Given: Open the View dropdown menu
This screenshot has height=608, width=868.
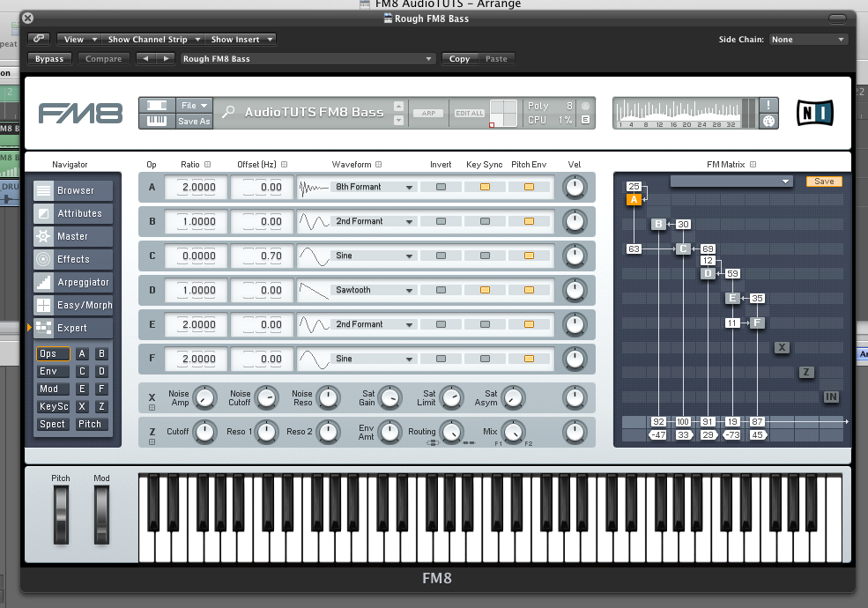Looking at the screenshot, I should click(78, 40).
